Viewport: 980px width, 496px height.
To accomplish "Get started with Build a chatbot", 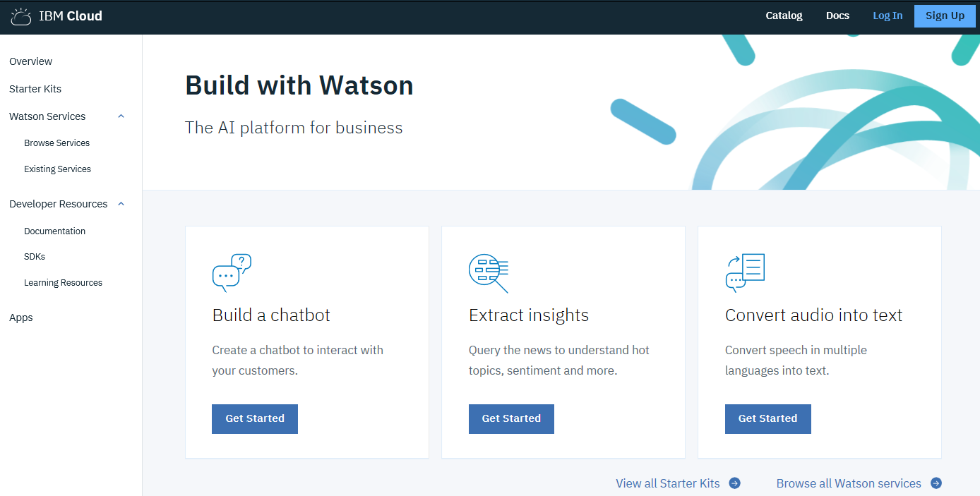I will tap(255, 418).
